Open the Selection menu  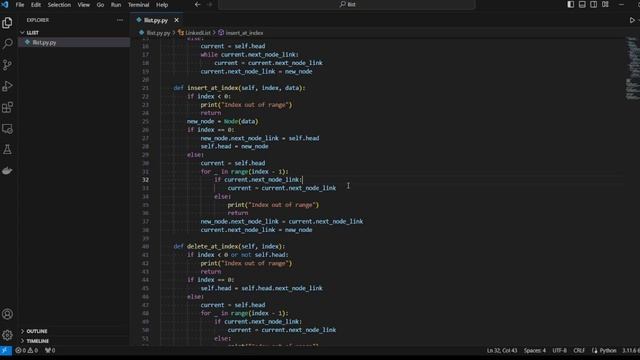[x=59, y=5]
